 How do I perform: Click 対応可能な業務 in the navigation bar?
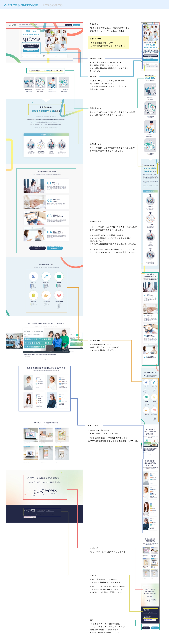tap(25, 25)
